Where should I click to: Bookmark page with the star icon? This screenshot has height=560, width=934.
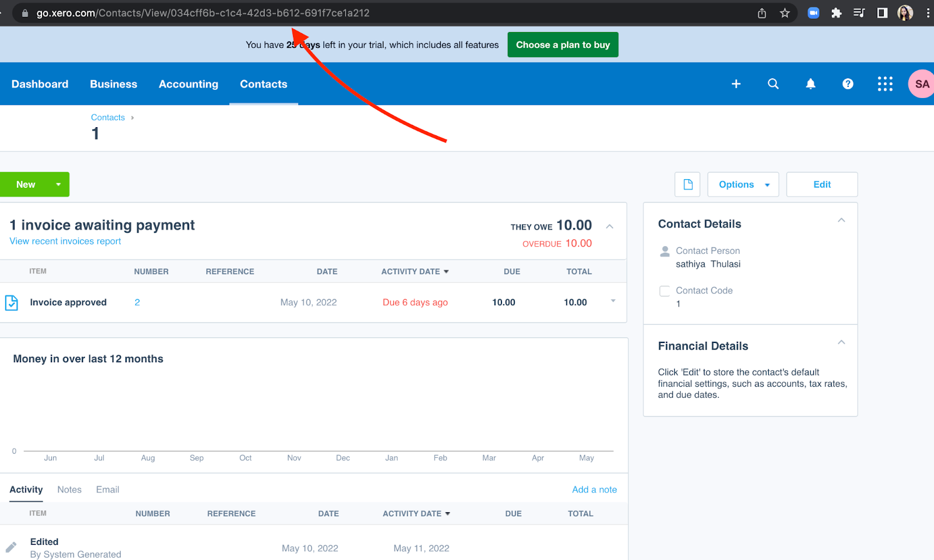(x=785, y=13)
